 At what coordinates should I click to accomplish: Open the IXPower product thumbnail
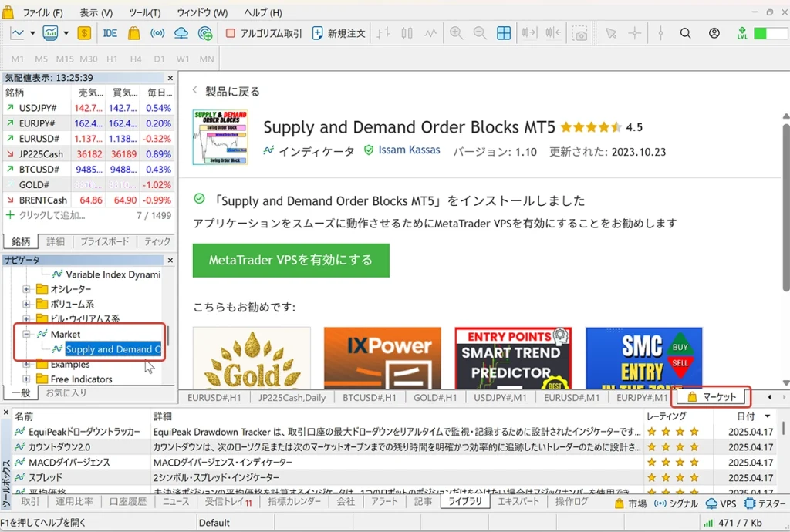click(383, 358)
